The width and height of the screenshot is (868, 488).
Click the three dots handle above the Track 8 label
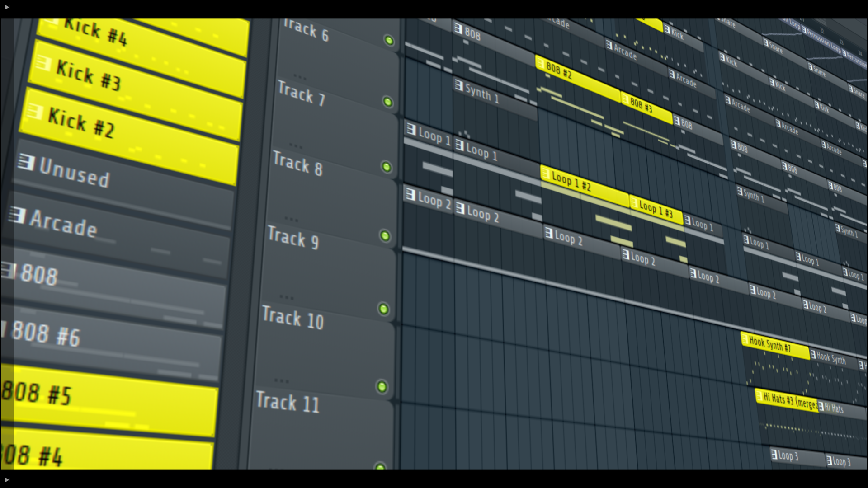point(296,146)
